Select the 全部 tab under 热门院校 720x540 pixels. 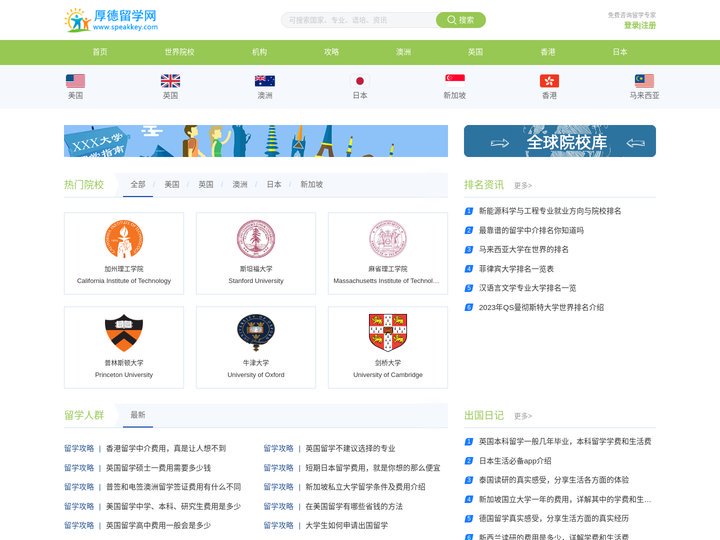point(138,185)
